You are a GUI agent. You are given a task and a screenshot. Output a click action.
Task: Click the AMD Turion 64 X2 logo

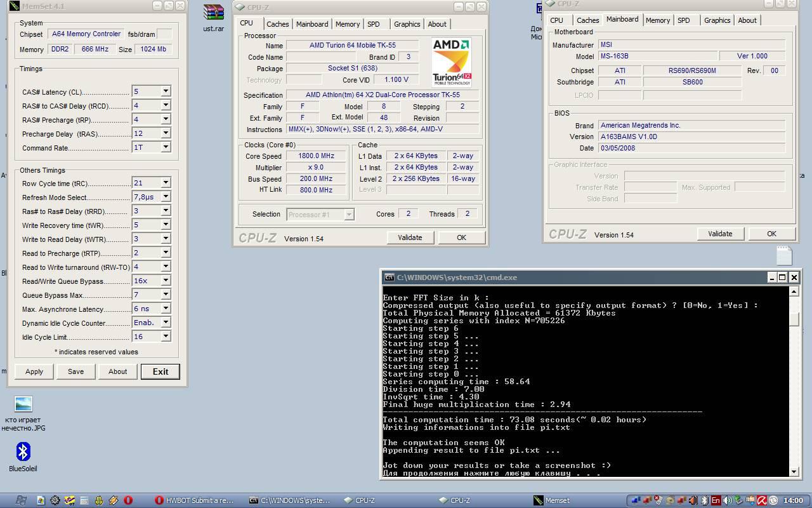452,62
